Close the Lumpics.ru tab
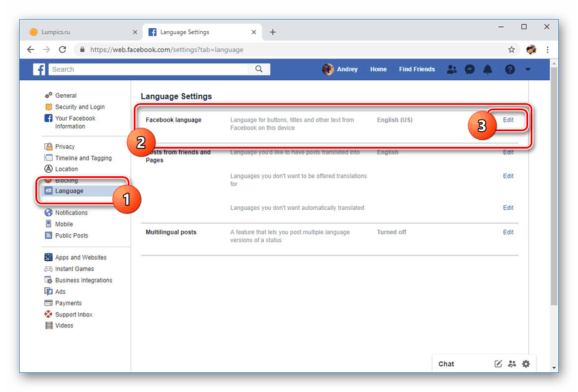This screenshot has height=392, width=578. click(x=135, y=32)
